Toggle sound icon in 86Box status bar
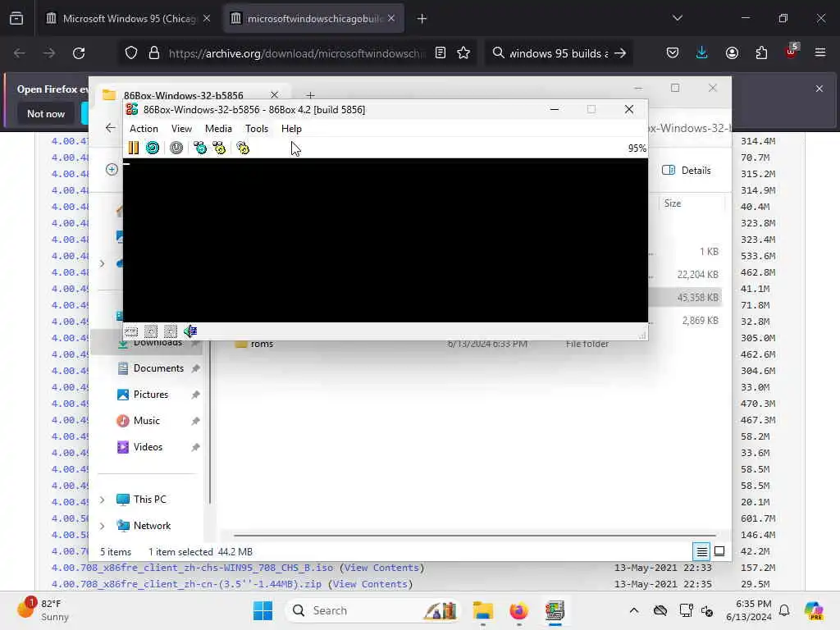The image size is (840, 630). click(190, 331)
